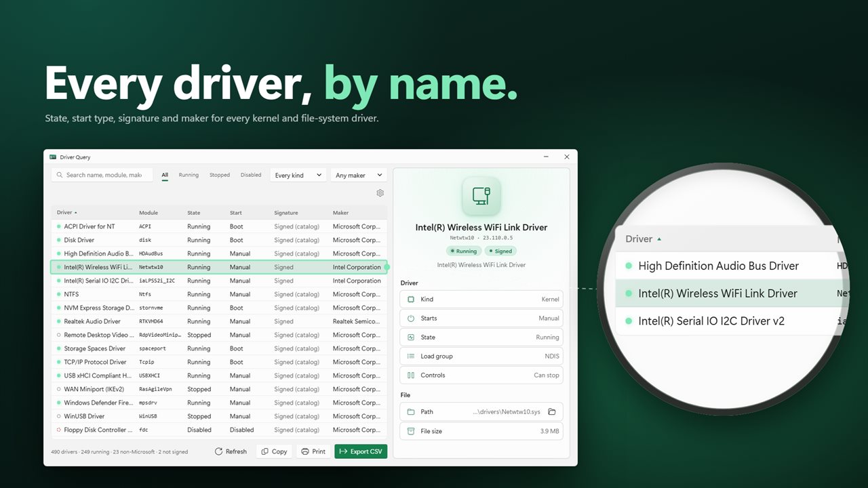Select the WAN Miniport (IKEv2) row

click(219, 389)
